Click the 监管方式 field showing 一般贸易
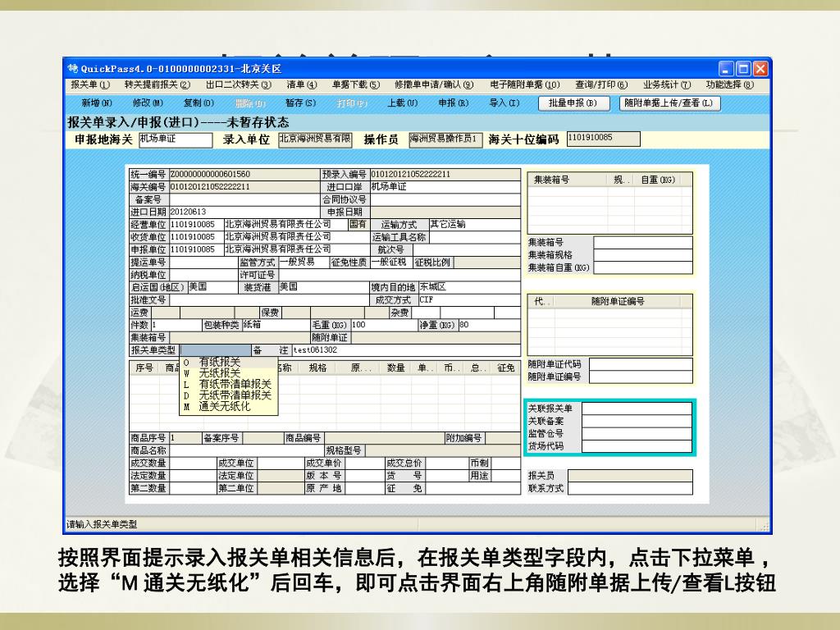This screenshot has height=630, width=840. pyautogui.click(x=304, y=262)
